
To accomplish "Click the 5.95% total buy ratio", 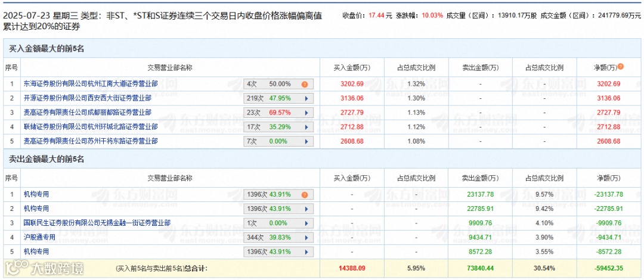I will pos(416,269).
